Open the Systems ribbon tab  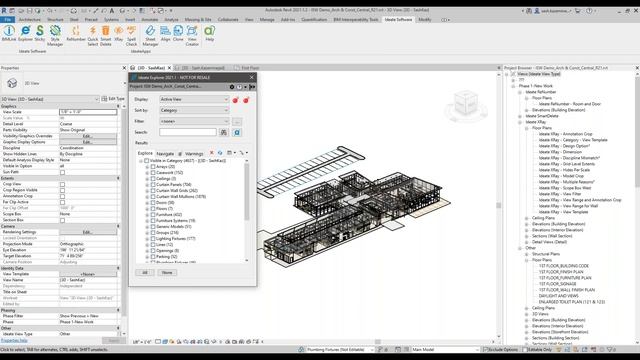(111, 20)
